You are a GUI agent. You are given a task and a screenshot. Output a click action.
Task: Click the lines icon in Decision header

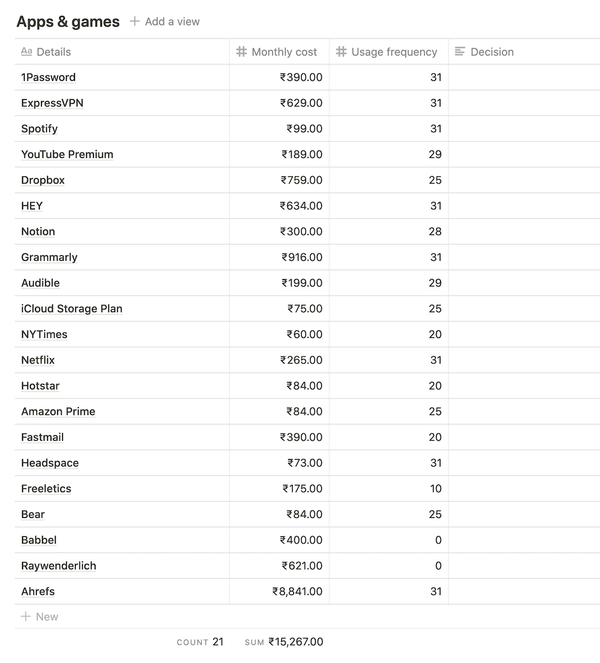point(460,52)
